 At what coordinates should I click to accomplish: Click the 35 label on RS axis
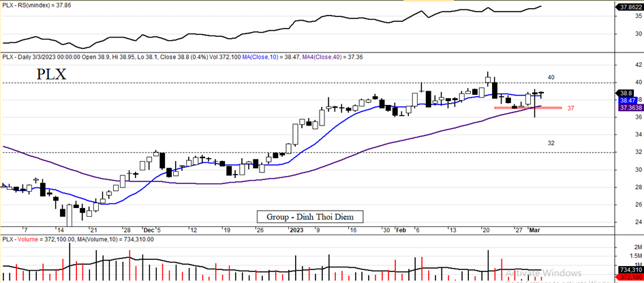point(639,16)
